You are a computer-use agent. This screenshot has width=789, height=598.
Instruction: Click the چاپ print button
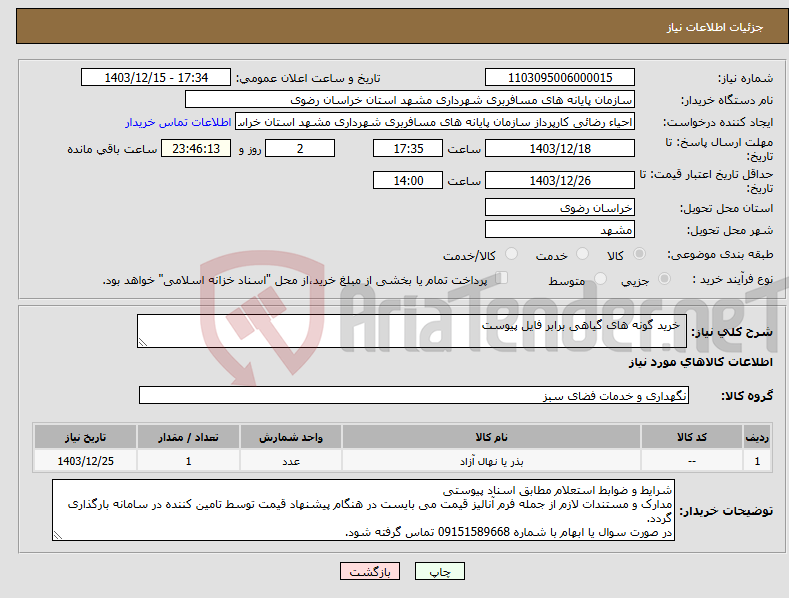tap(440, 571)
